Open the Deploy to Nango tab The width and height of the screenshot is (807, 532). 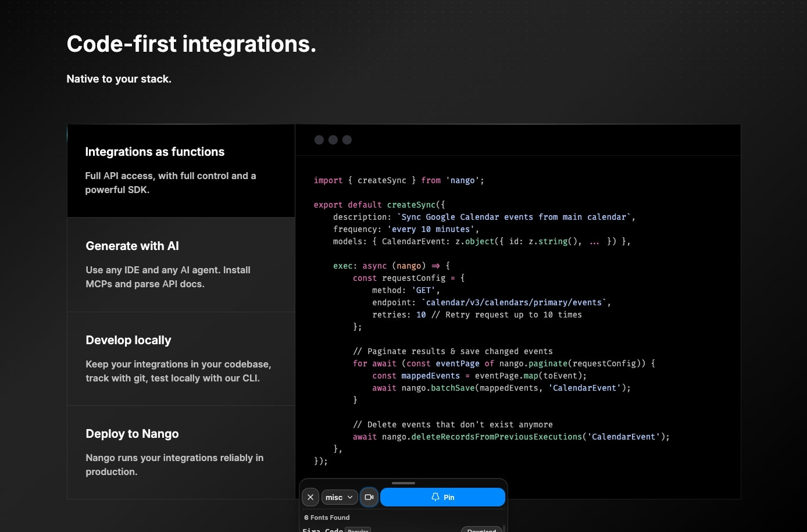181,452
